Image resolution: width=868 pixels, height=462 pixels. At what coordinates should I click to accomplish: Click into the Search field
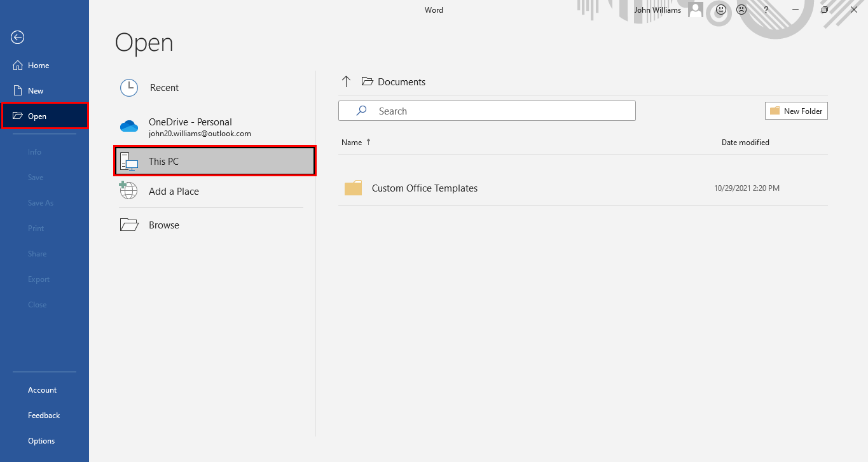(x=487, y=111)
